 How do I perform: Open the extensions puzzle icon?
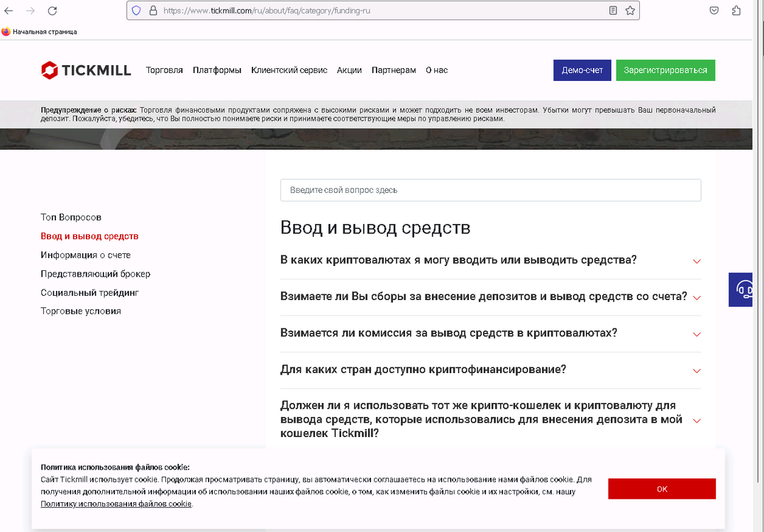(736, 10)
